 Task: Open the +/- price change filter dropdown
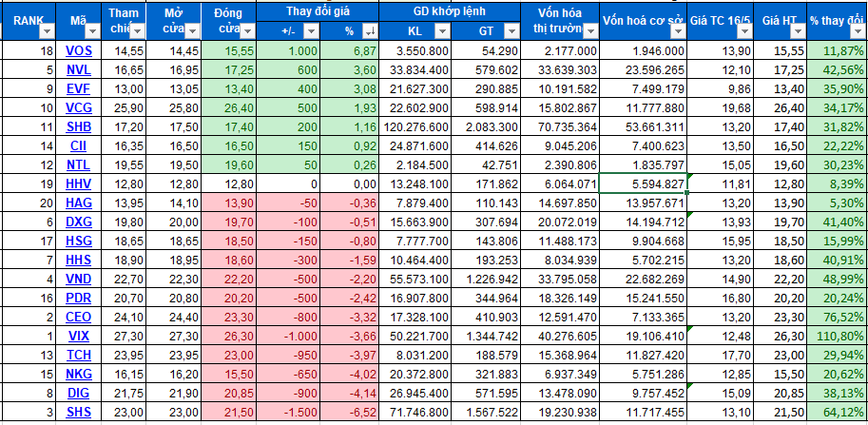(311, 31)
